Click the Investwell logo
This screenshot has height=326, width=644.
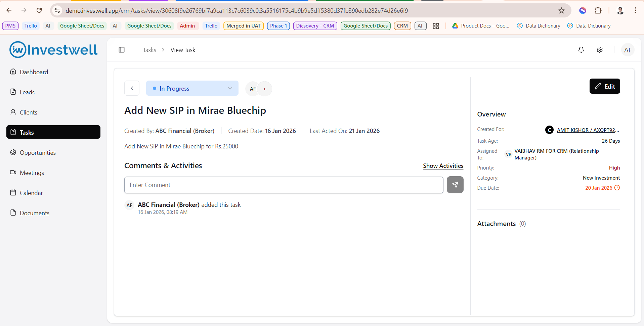coord(53,50)
